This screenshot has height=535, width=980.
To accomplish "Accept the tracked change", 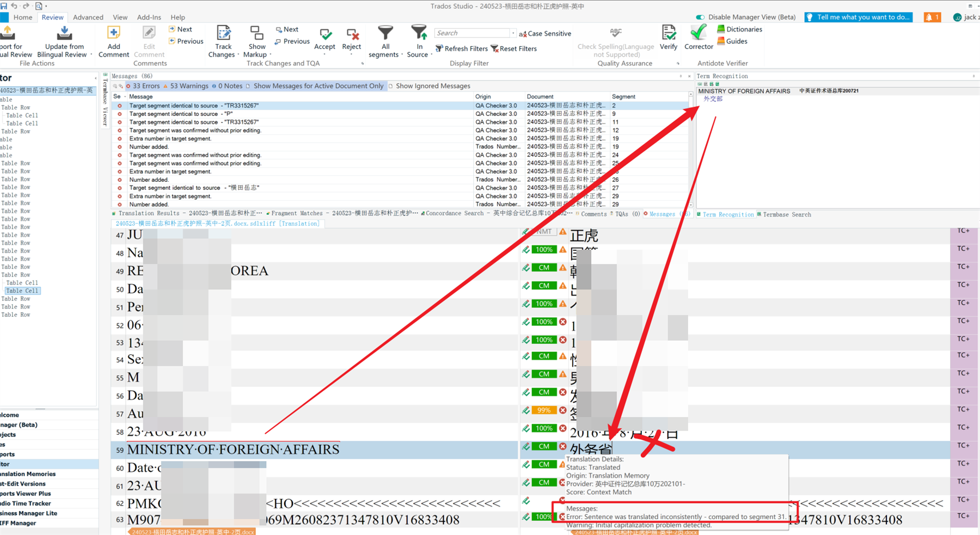I will (x=325, y=34).
